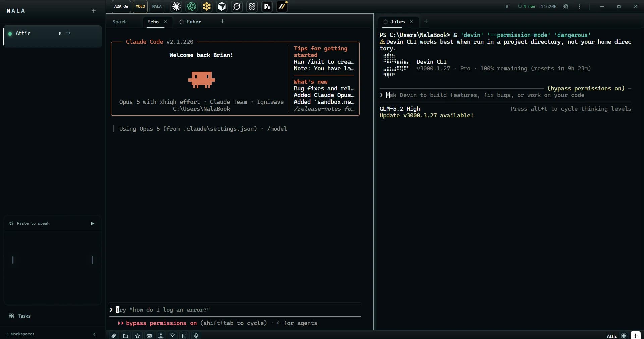Switch to the Echo tab
The height and width of the screenshot is (339, 644).
pyautogui.click(x=153, y=22)
